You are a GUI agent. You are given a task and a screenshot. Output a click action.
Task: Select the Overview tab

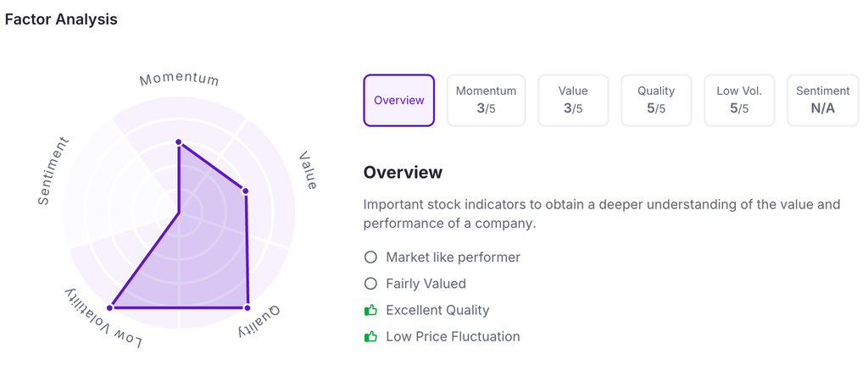pyautogui.click(x=398, y=100)
